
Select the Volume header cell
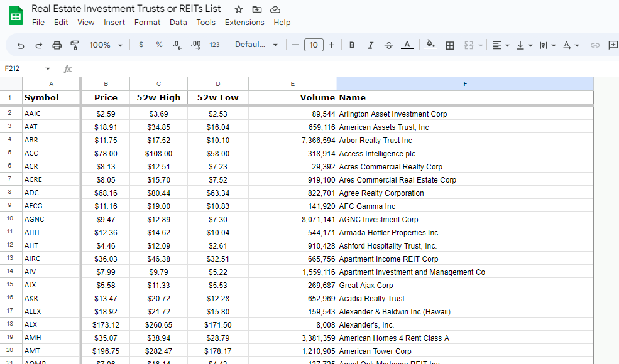click(292, 98)
